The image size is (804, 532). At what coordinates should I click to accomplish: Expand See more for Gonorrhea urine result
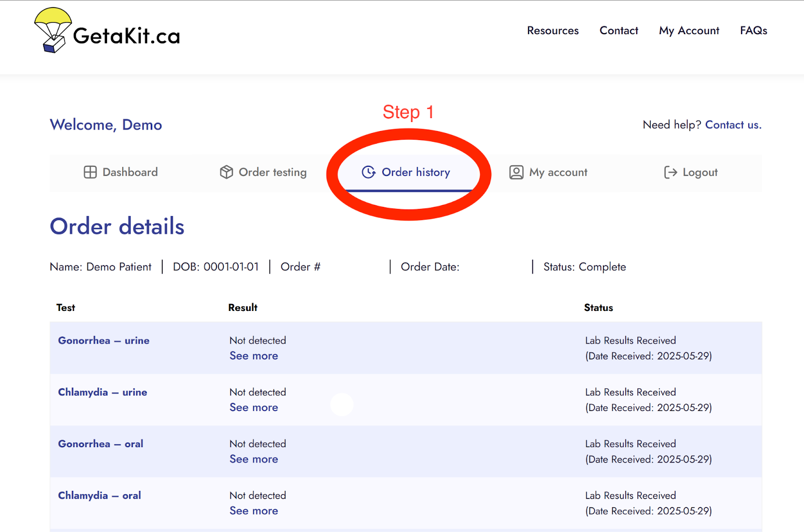point(254,356)
